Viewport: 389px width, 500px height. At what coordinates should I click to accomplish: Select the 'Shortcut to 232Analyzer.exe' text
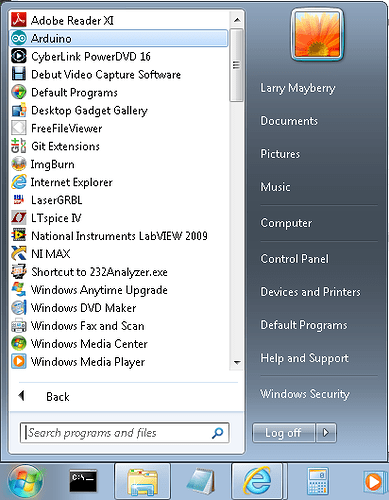pyautogui.click(x=99, y=272)
